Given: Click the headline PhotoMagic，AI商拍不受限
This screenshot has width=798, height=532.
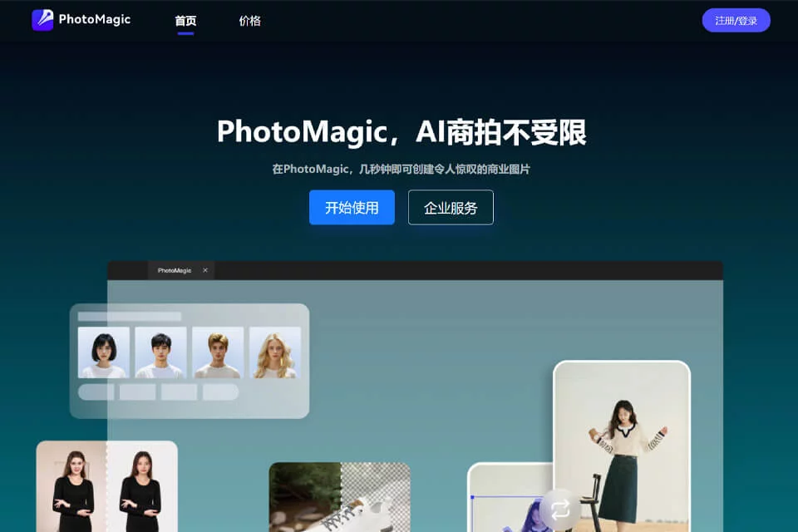Looking at the screenshot, I should 401,132.
